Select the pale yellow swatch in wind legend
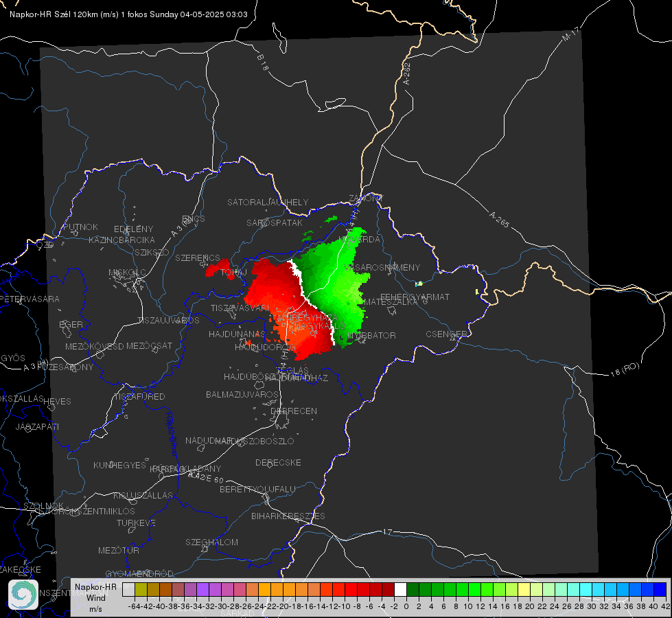Screen dimensions: 672x618 [x=524, y=590]
